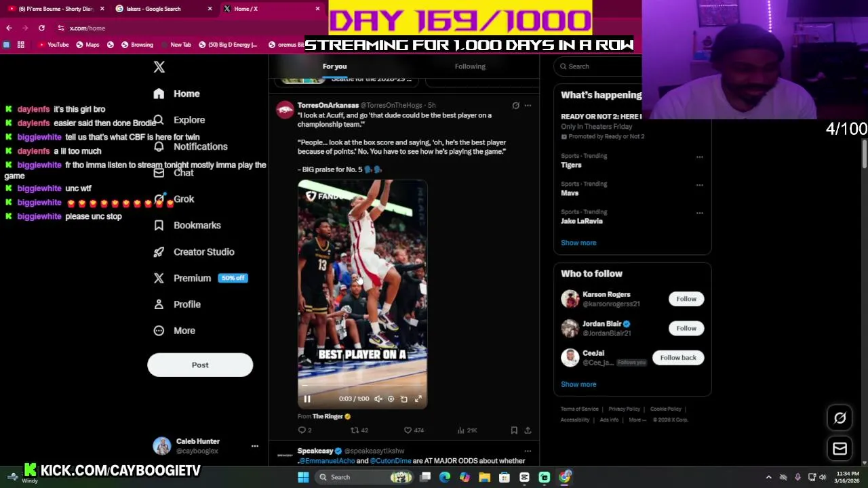868x488 pixels.
Task: Repost the TorresOnArkansas post
Action: point(359,430)
